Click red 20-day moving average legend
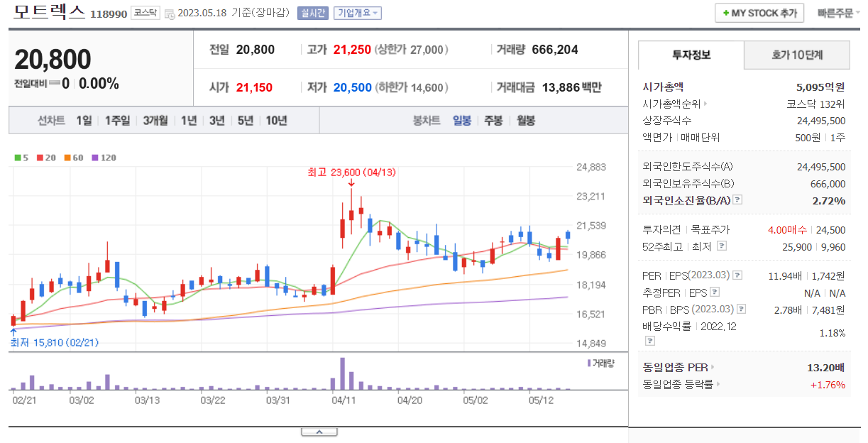 tap(46, 158)
